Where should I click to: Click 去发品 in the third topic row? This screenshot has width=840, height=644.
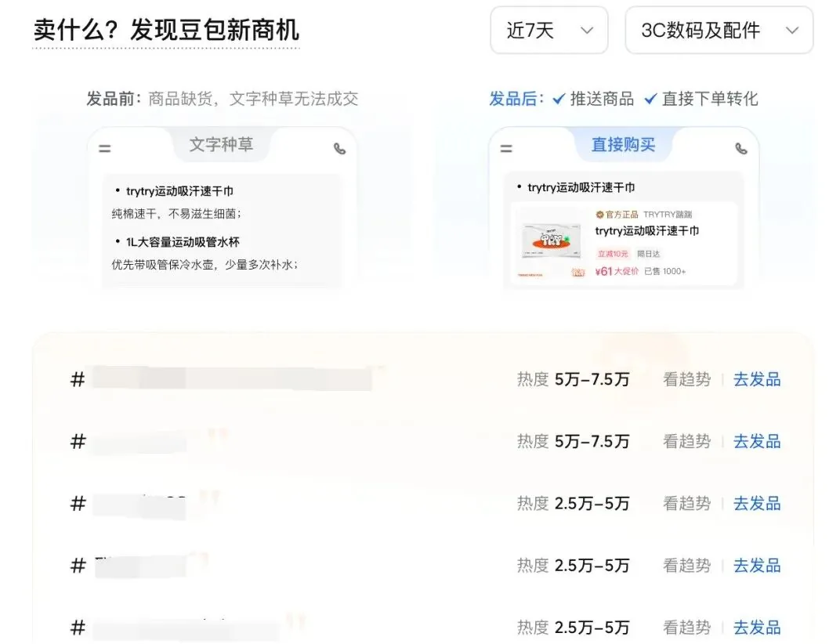coord(757,504)
